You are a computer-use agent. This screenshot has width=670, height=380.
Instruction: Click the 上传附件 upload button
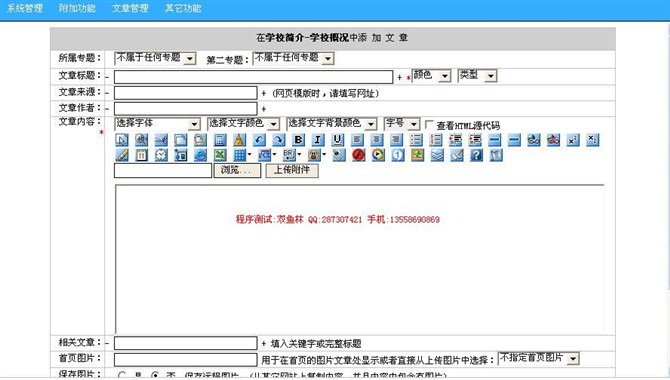click(x=292, y=170)
